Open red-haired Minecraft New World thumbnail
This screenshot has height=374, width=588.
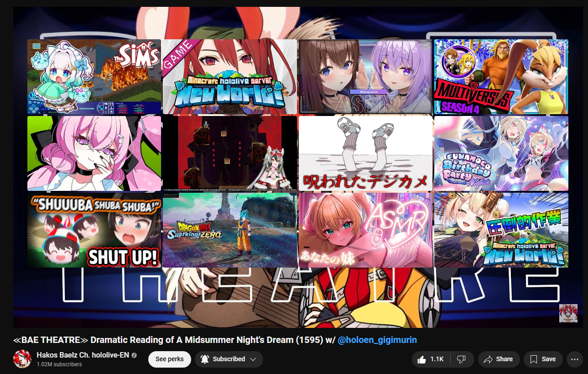(230, 77)
